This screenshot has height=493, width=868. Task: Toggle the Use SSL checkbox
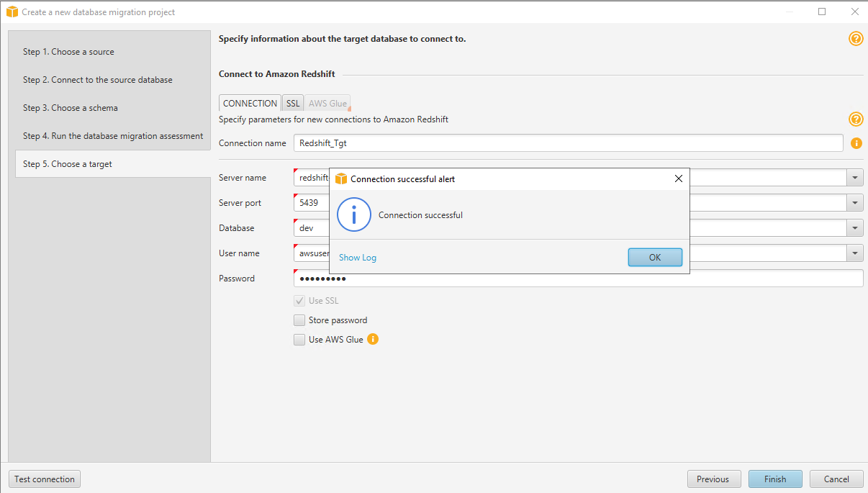[299, 301]
